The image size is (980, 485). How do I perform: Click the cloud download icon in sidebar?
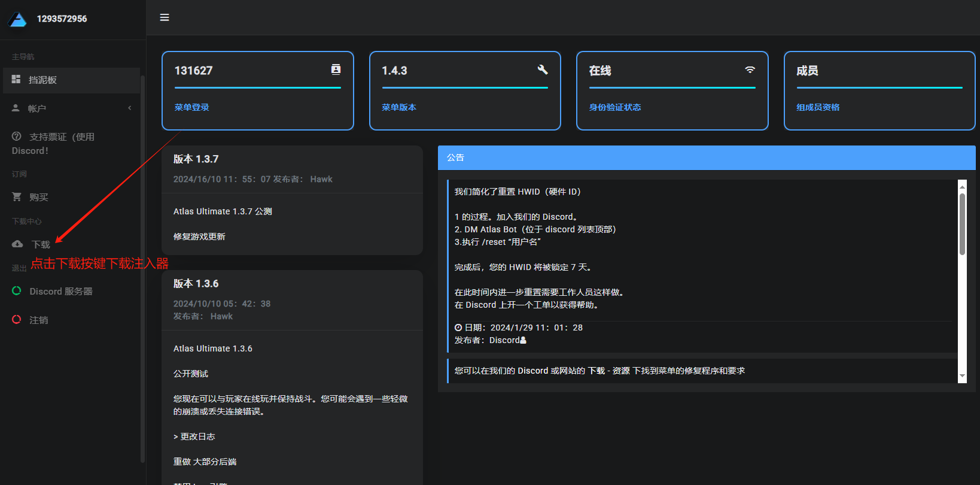point(17,244)
